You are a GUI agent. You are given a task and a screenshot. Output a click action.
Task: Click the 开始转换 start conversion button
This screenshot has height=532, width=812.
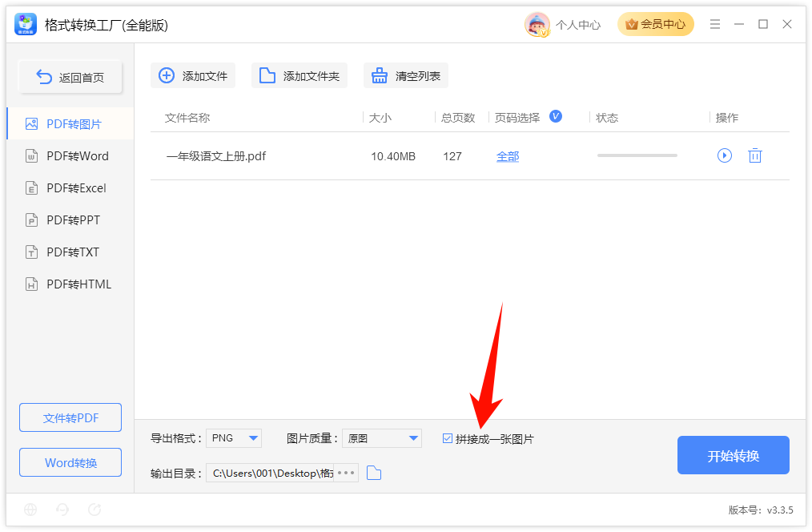pyautogui.click(x=734, y=455)
